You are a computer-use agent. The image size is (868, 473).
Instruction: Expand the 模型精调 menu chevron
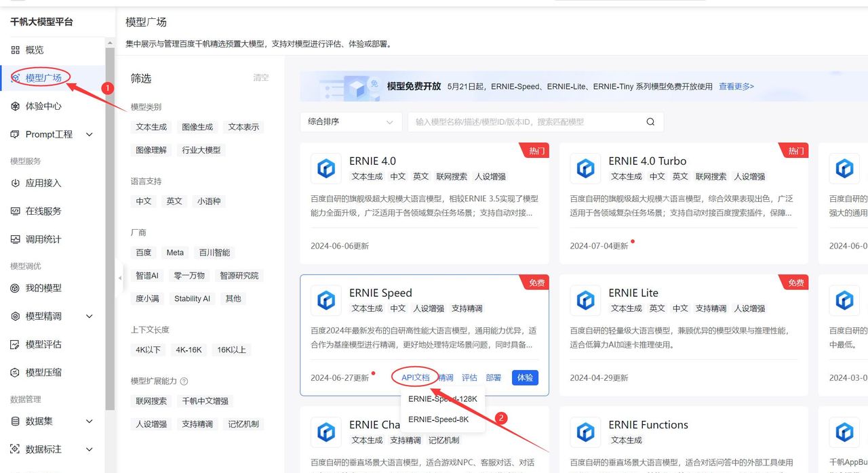click(x=90, y=316)
